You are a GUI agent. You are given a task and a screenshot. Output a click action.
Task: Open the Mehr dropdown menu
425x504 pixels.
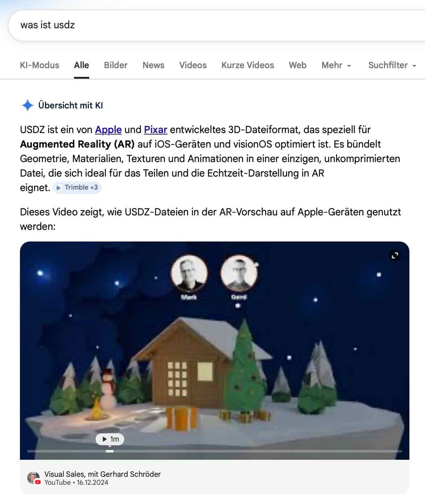(x=336, y=65)
